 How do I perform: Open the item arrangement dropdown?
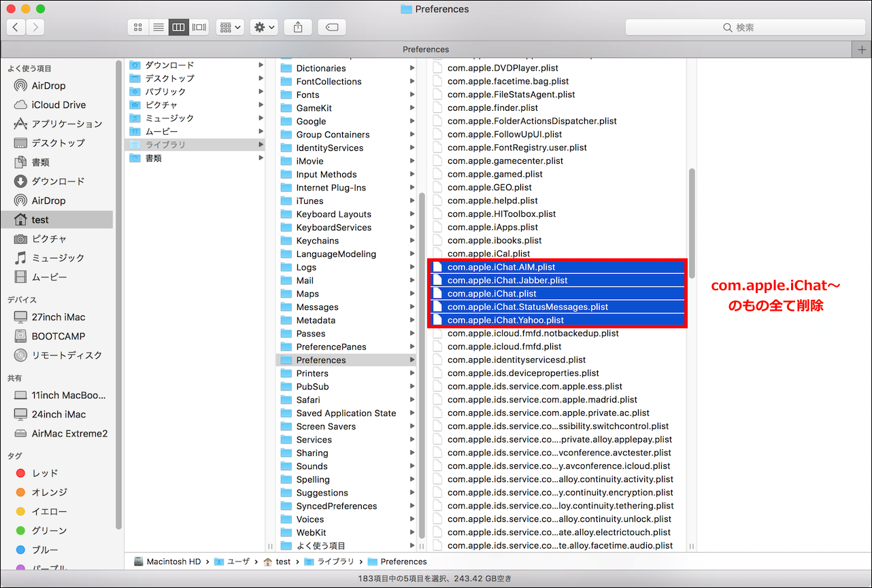pos(230,27)
